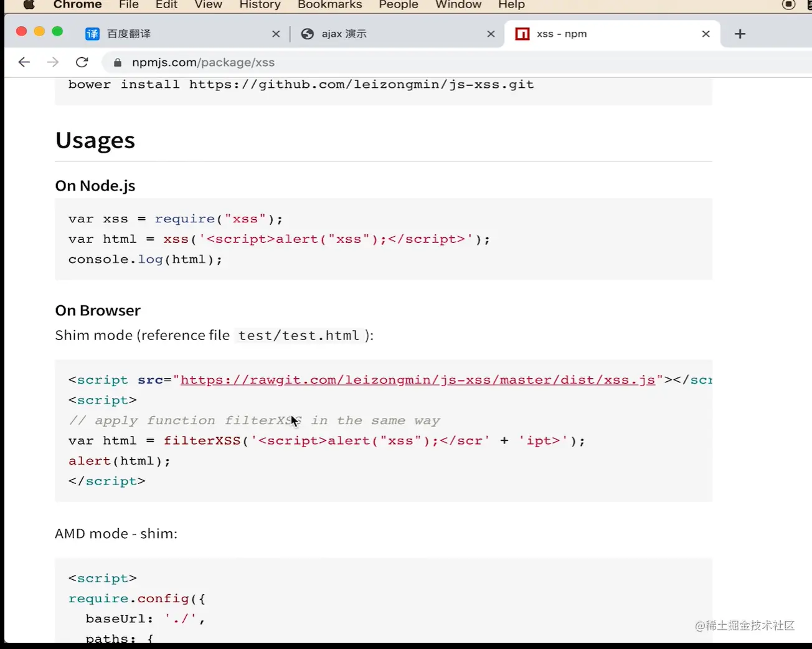Screen dimensions: 812x649
Task: Click the var html = xss( code line
Action: point(280,239)
